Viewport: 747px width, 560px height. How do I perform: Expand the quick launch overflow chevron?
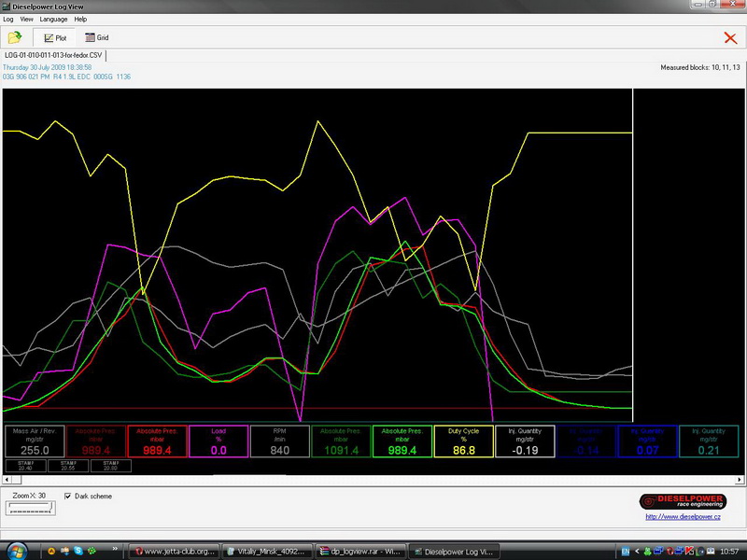(115, 549)
